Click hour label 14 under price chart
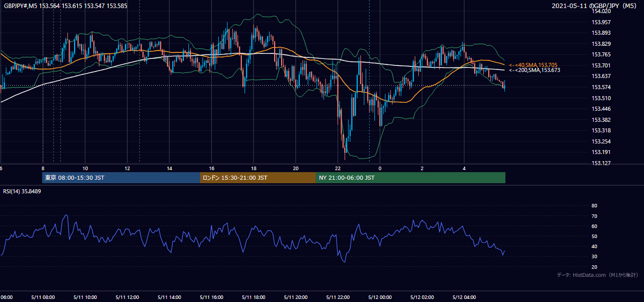Viewport: 644px width, 302px height. click(169, 168)
